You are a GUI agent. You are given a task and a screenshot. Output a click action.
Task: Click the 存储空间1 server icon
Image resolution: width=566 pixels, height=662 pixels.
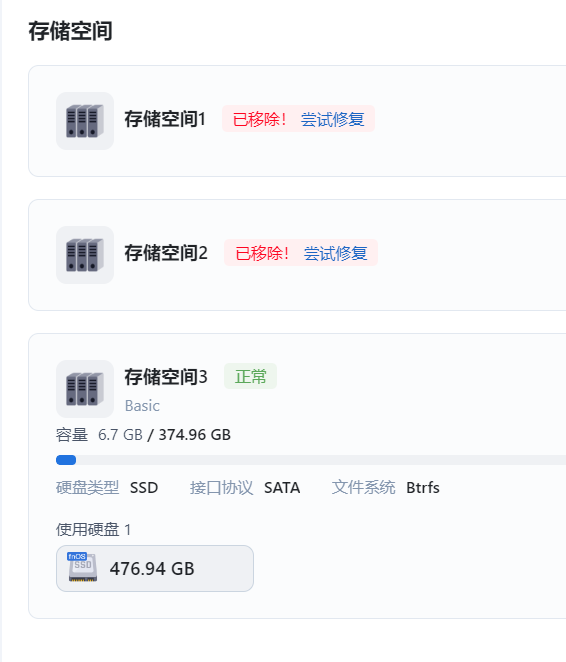point(85,121)
